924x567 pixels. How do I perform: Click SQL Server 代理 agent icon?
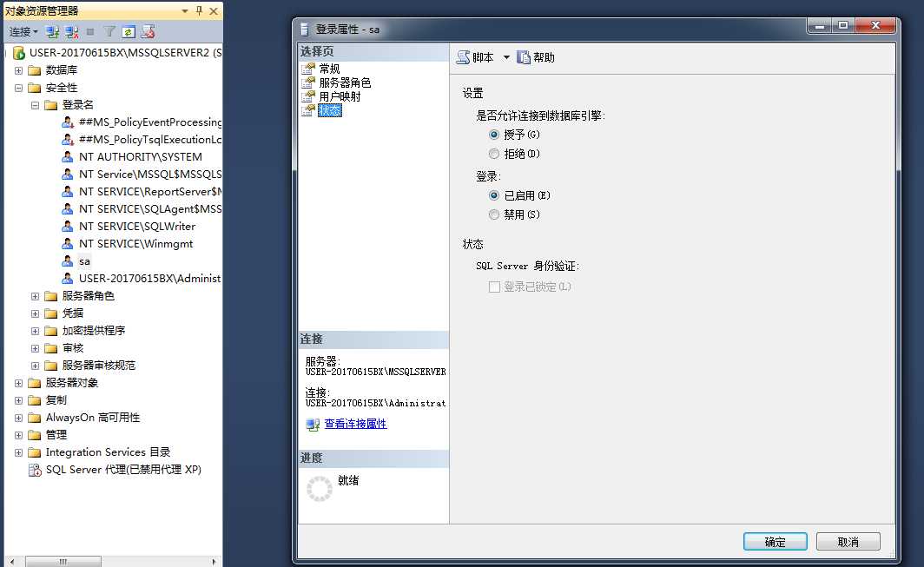point(35,470)
